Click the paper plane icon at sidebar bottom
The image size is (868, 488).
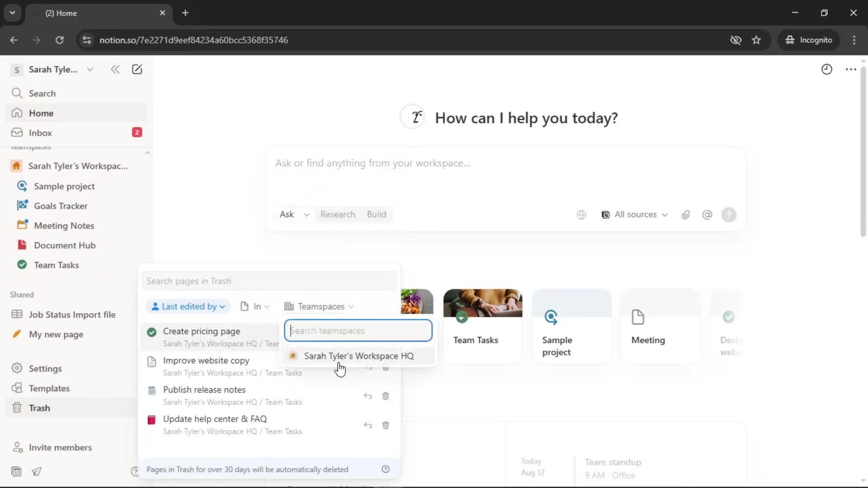pyautogui.click(x=37, y=472)
